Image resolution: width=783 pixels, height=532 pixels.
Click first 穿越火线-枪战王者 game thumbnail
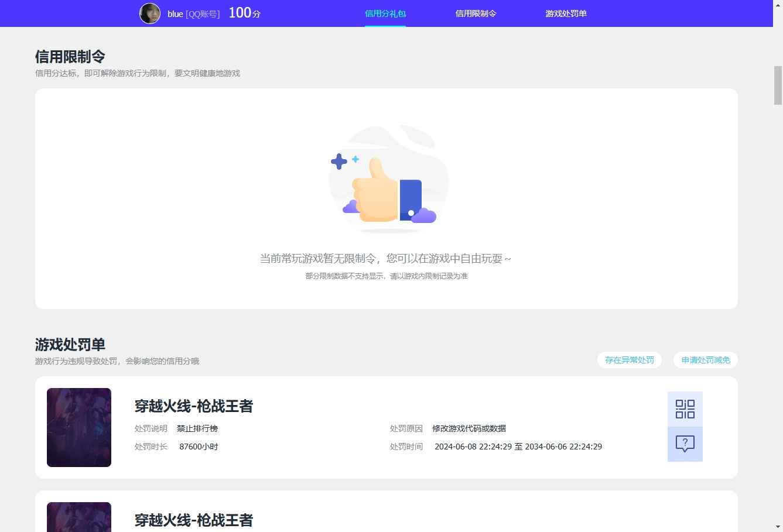coord(79,427)
